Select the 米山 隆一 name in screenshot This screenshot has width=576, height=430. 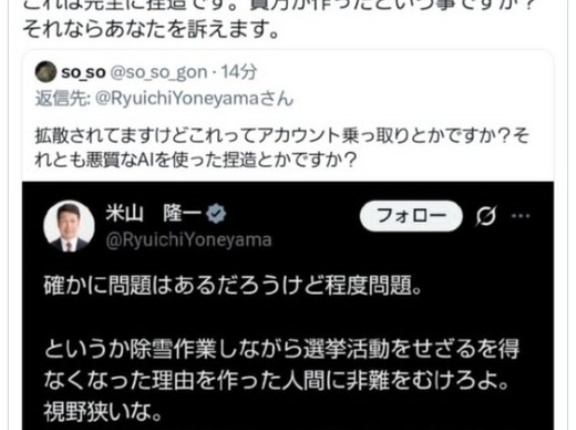[154, 213]
